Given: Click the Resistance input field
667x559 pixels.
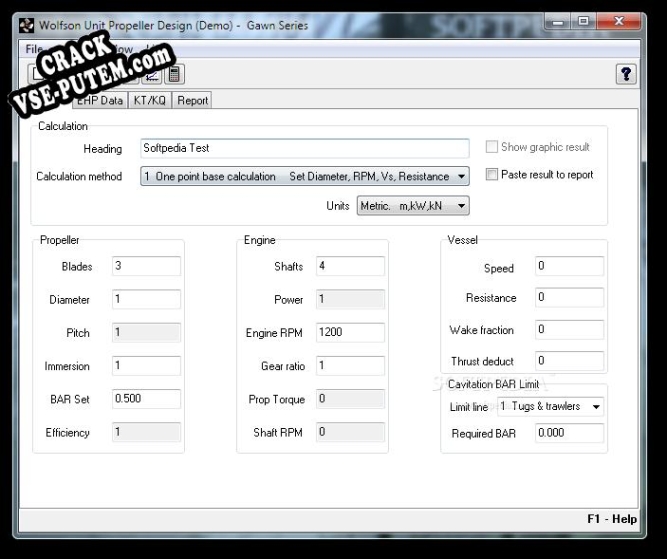Looking at the screenshot, I should (x=569, y=297).
